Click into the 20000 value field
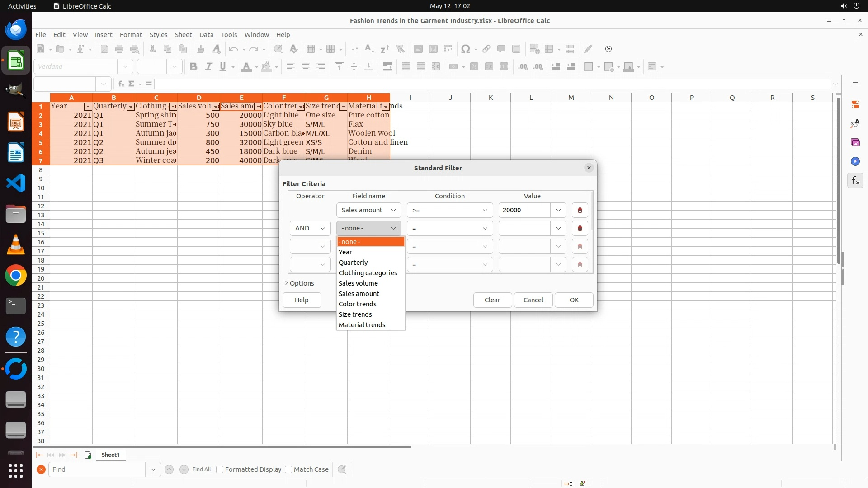The height and width of the screenshot is (488, 868). tap(524, 210)
